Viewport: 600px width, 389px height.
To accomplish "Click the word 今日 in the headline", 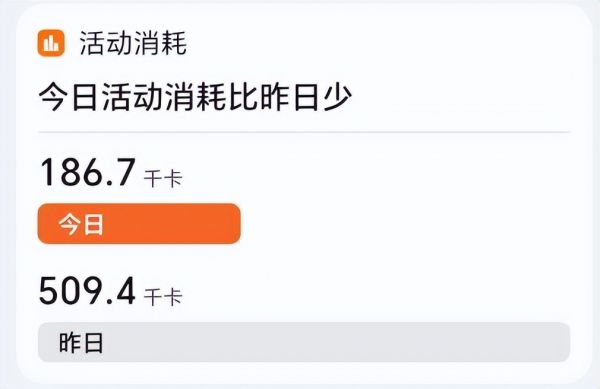I will point(68,98).
